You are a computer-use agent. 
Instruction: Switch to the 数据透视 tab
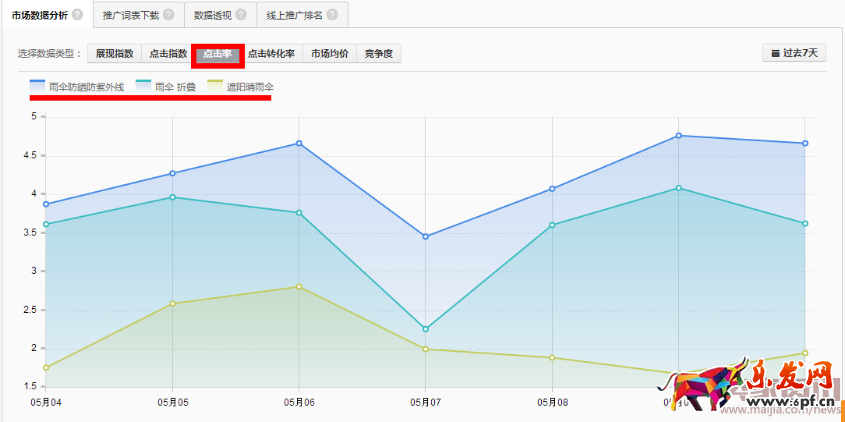(x=212, y=15)
